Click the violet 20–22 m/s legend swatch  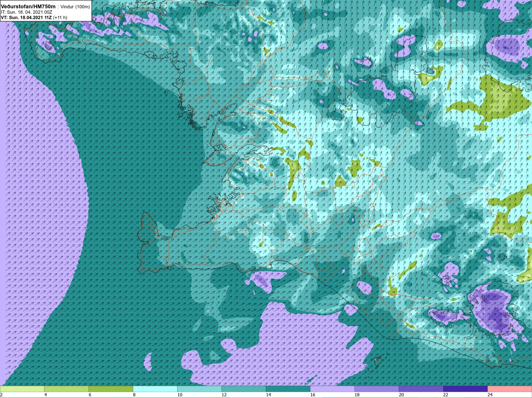421,389
